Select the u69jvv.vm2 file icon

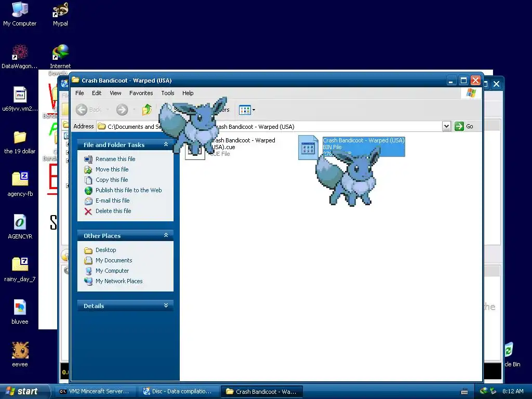20,95
